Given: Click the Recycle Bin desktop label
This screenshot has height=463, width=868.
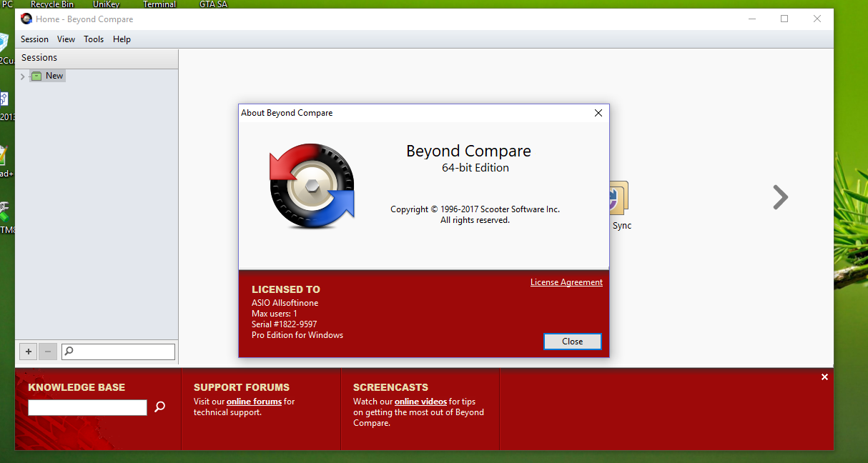Looking at the screenshot, I should 52,4.
